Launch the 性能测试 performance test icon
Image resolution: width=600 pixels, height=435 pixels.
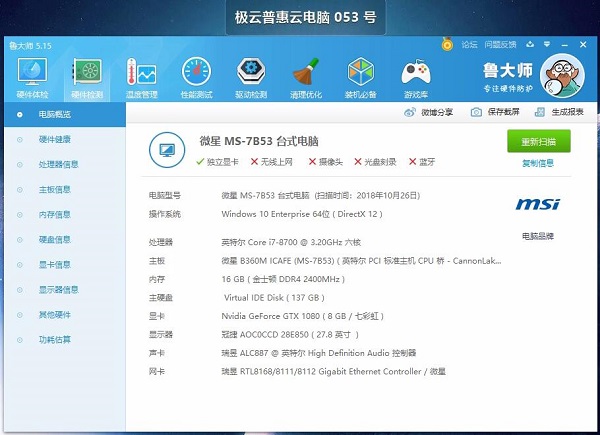click(195, 75)
